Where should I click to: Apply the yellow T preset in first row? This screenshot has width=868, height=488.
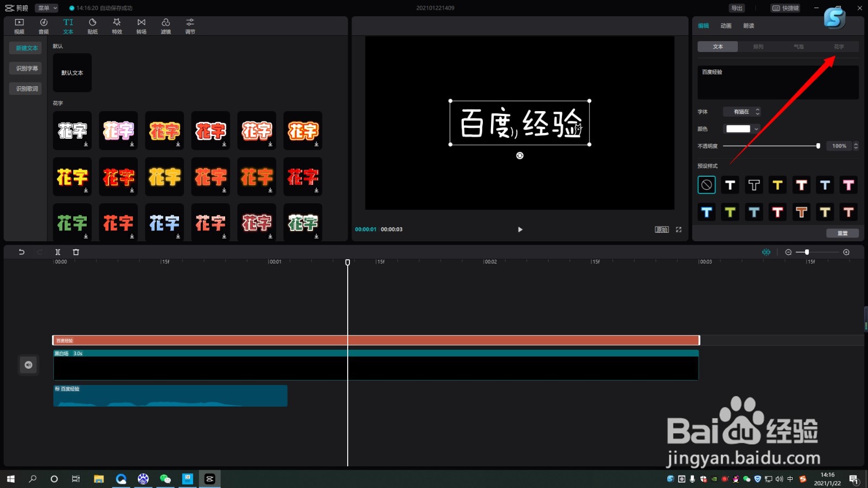(x=777, y=185)
